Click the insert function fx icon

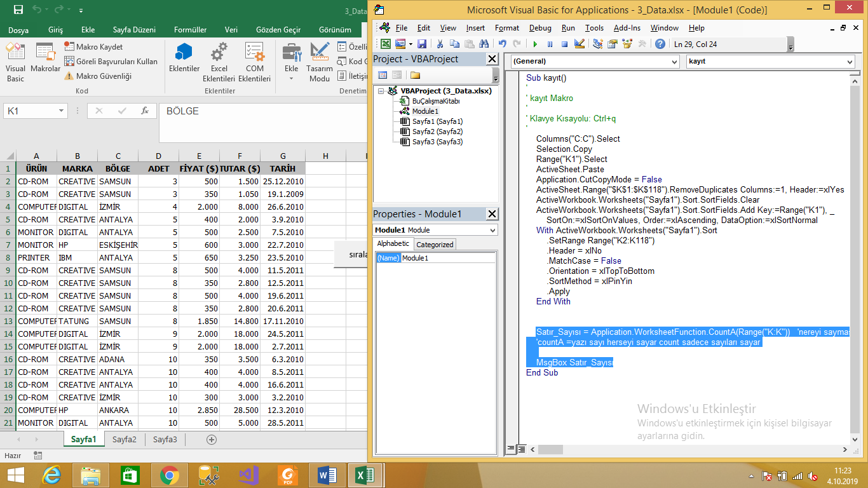click(144, 111)
